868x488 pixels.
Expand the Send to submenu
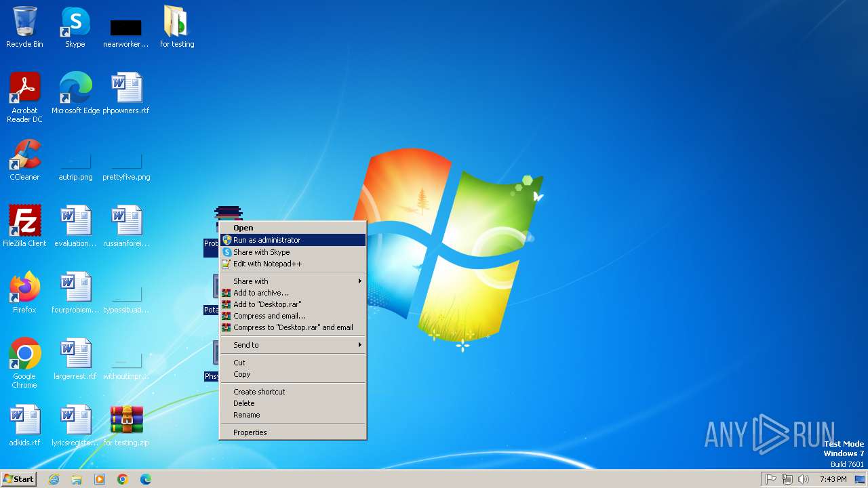(x=293, y=345)
